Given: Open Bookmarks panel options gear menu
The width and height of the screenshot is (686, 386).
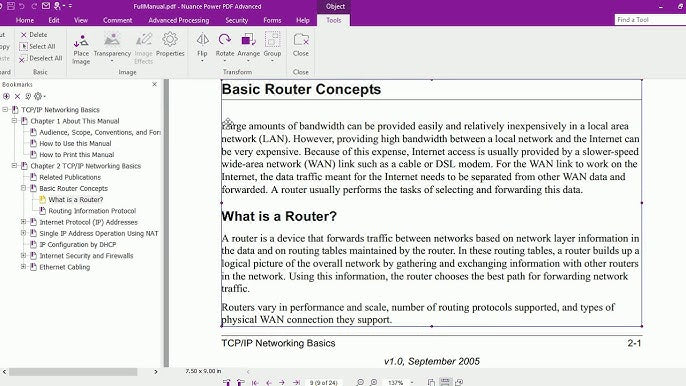Looking at the screenshot, I should point(39,96).
